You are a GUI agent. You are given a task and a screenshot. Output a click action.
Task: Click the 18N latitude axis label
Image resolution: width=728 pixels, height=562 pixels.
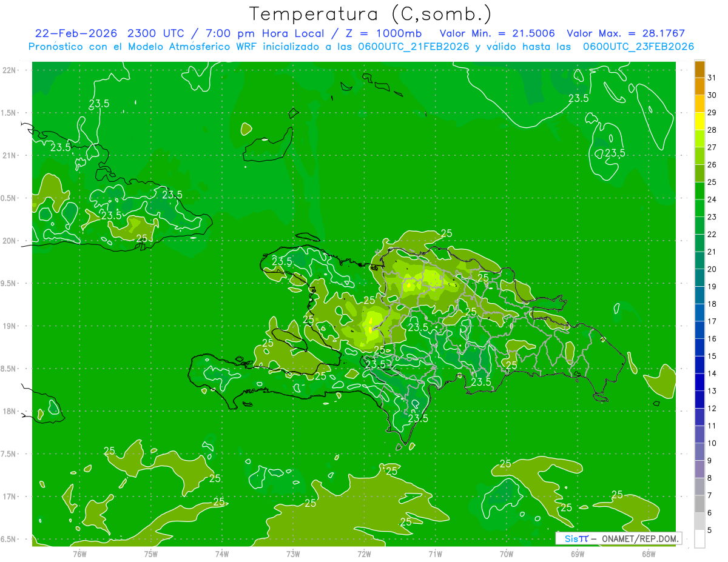coord(10,411)
